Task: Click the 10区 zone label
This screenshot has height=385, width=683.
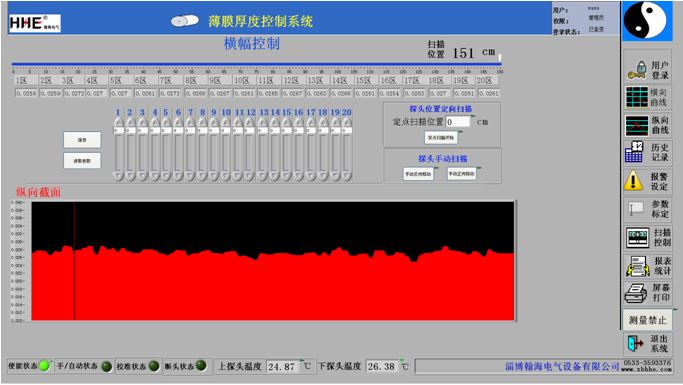Action: click(242, 81)
